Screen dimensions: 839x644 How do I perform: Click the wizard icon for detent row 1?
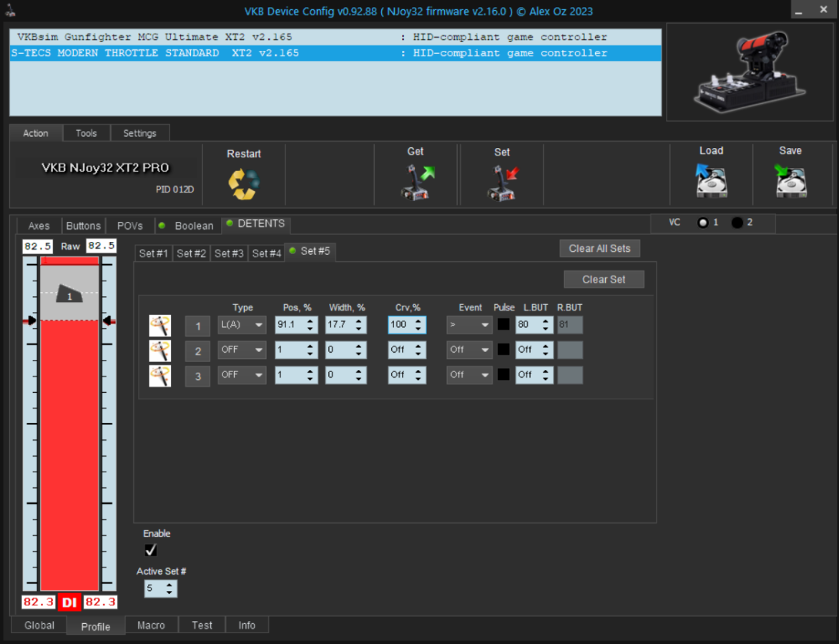point(160,326)
